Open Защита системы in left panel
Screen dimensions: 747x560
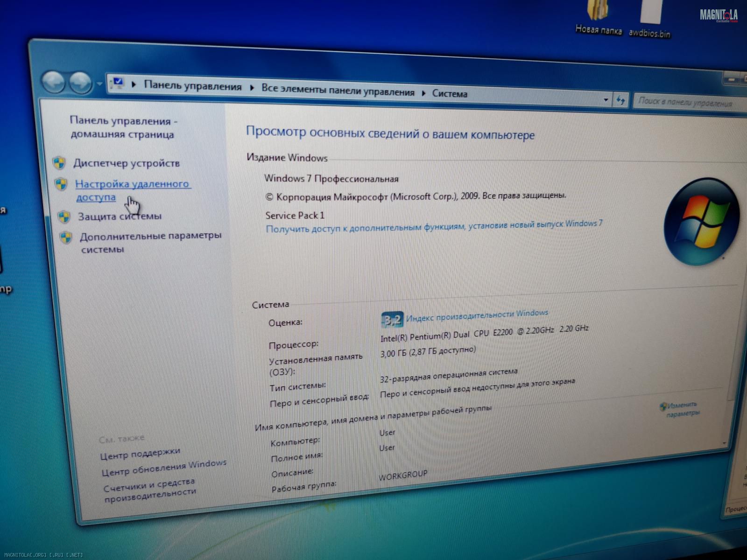[x=120, y=217]
